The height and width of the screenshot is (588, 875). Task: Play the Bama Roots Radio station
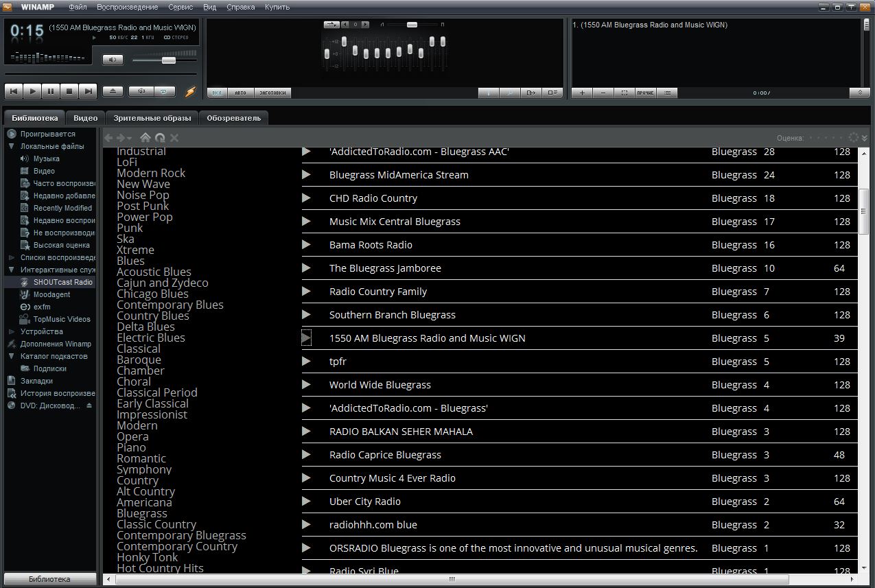tap(307, 244)
